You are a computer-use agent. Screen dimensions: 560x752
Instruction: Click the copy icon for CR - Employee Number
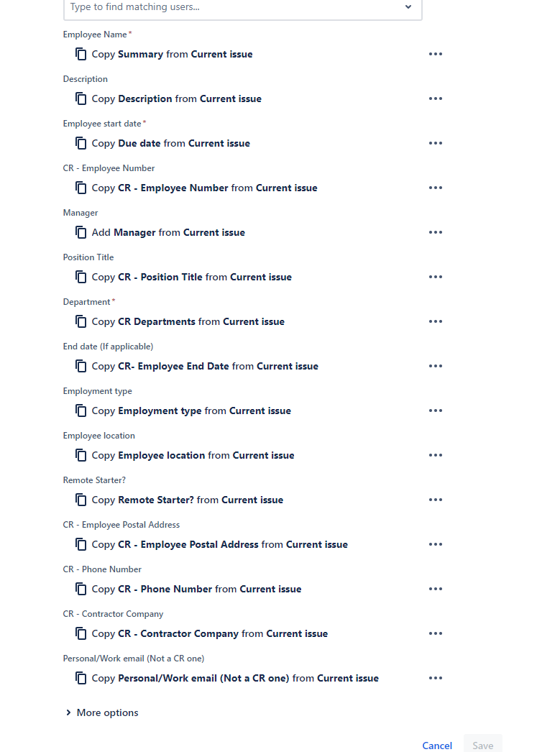[x=81, y=188]
